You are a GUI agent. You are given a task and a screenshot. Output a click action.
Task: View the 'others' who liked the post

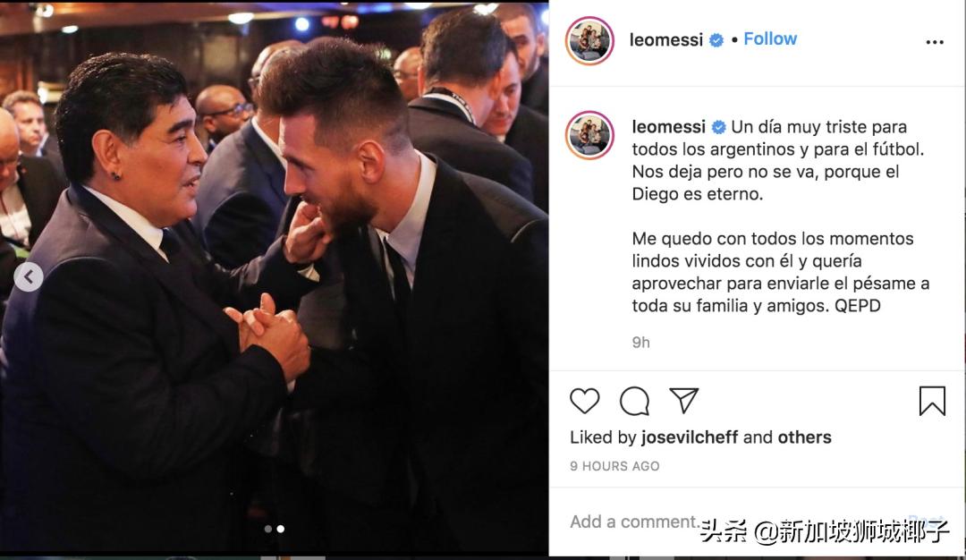[x=804, y=437]
